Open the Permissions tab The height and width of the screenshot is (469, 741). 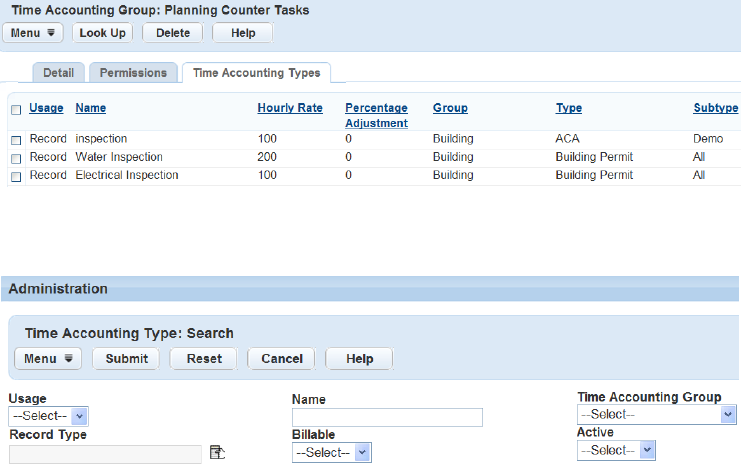134,73
